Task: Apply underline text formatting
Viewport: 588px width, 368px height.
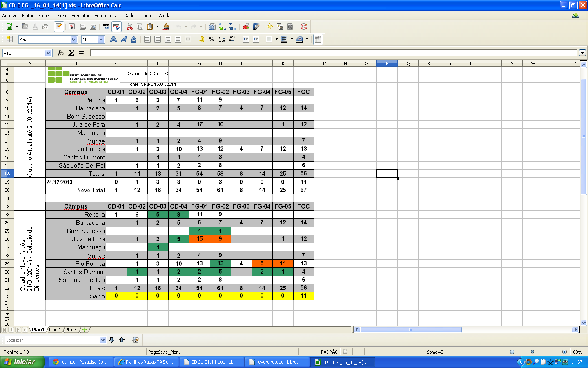Action: tap(134, 39)
